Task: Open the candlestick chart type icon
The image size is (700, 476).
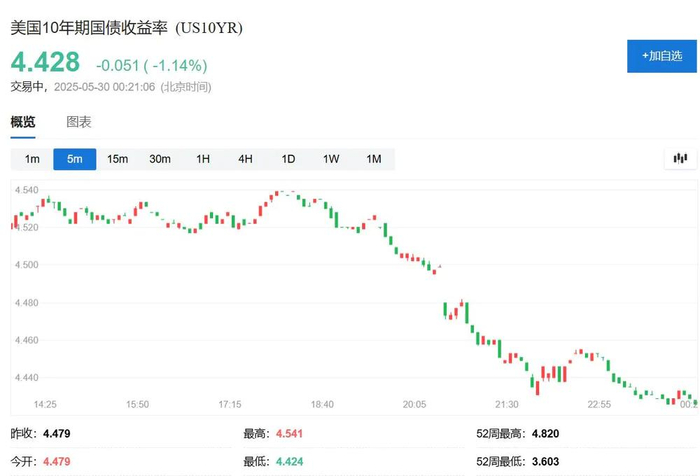Action: 681,158
